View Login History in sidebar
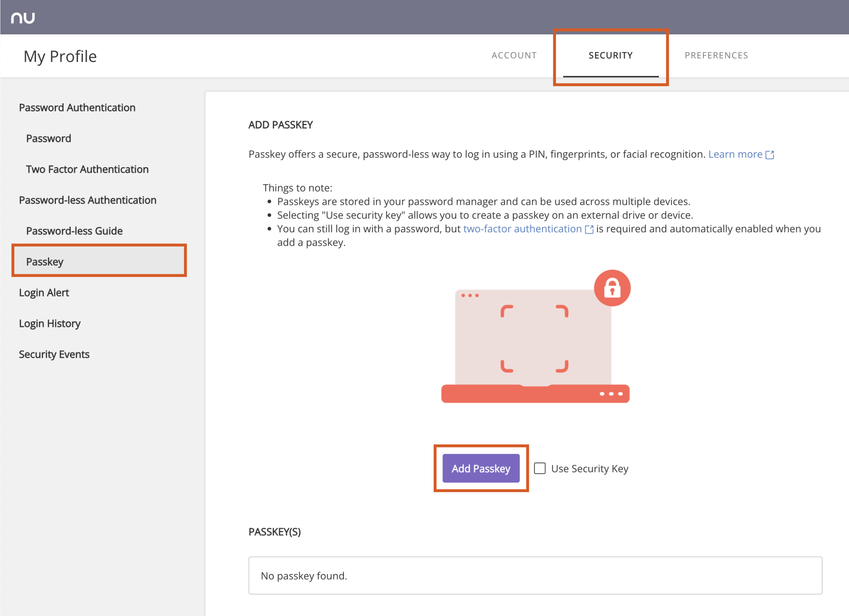The width and height of the screenshot is (849, 616). pyautogui.click(x=50, y=323)
